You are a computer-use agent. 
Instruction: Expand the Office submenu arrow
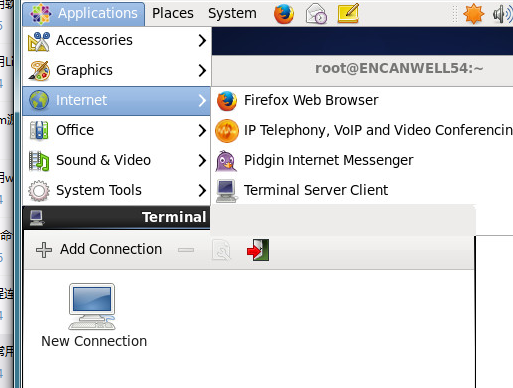[202, 130]
